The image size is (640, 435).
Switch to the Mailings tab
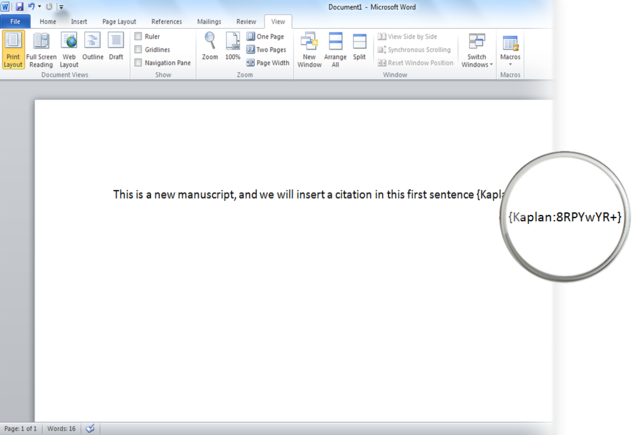pos(209,22)
